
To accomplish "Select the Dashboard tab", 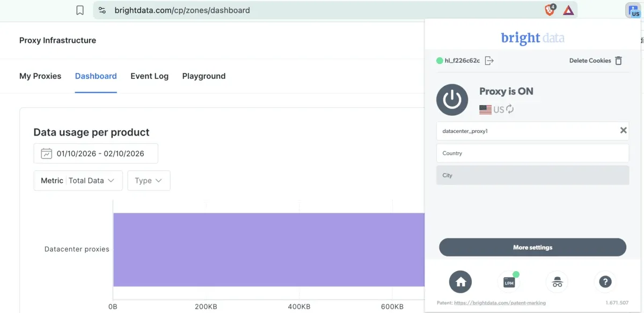I will (96, 76).
